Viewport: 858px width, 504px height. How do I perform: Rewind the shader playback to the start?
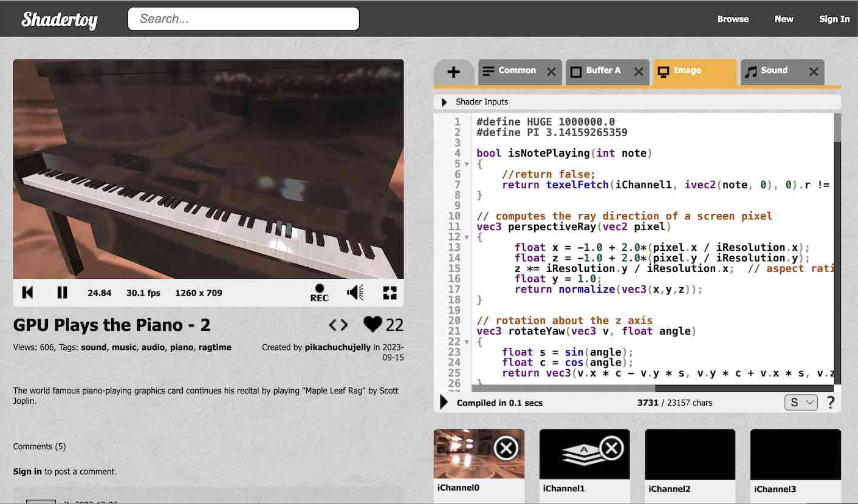27,292
